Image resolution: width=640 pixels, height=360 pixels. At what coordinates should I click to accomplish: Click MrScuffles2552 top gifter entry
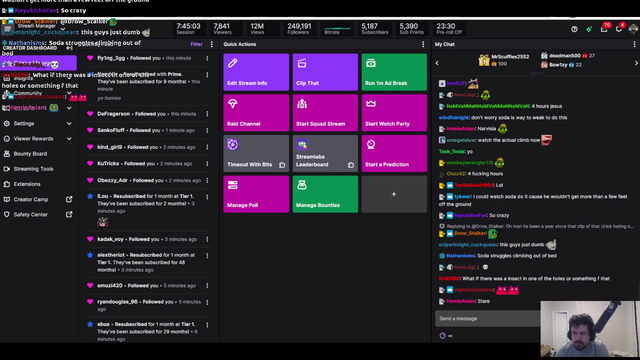click(x=504, y=60)
